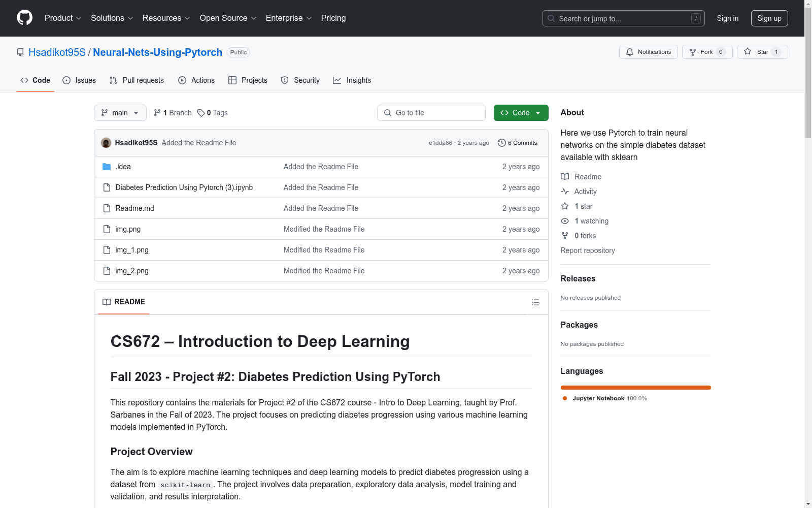Screen dimensions: 812x508
Task: Open the README outline list icon
Action: pos(535,302)
